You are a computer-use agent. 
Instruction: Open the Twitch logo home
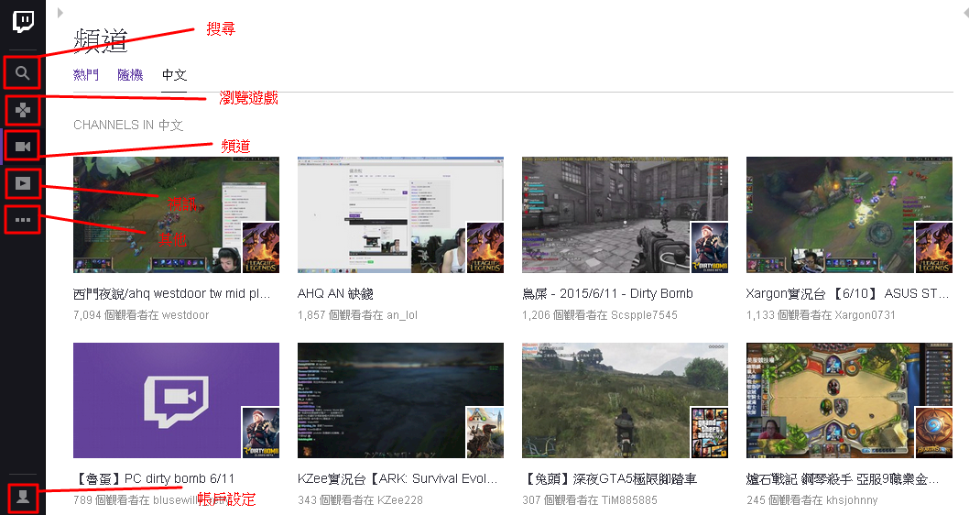[23, 21]
